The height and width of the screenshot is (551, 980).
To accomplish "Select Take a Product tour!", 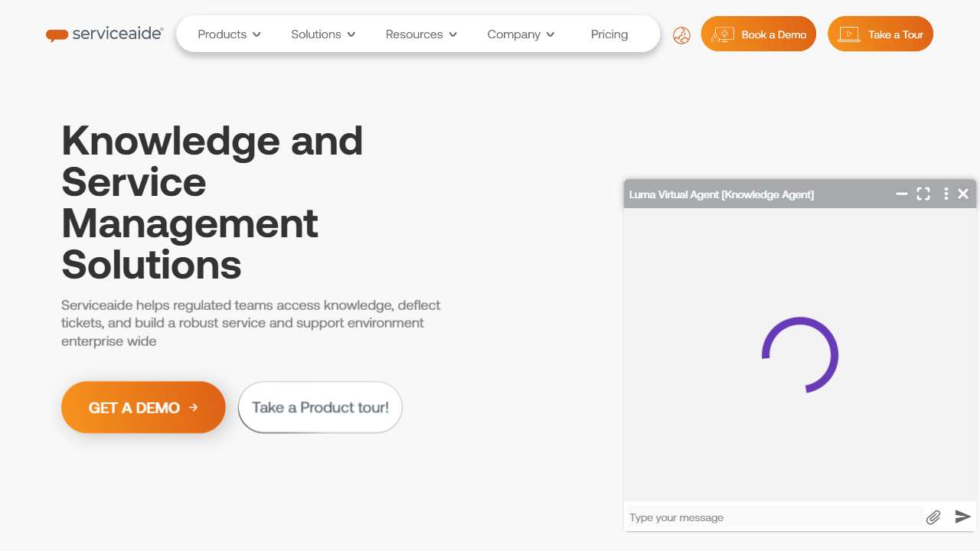I will (320, 408).
